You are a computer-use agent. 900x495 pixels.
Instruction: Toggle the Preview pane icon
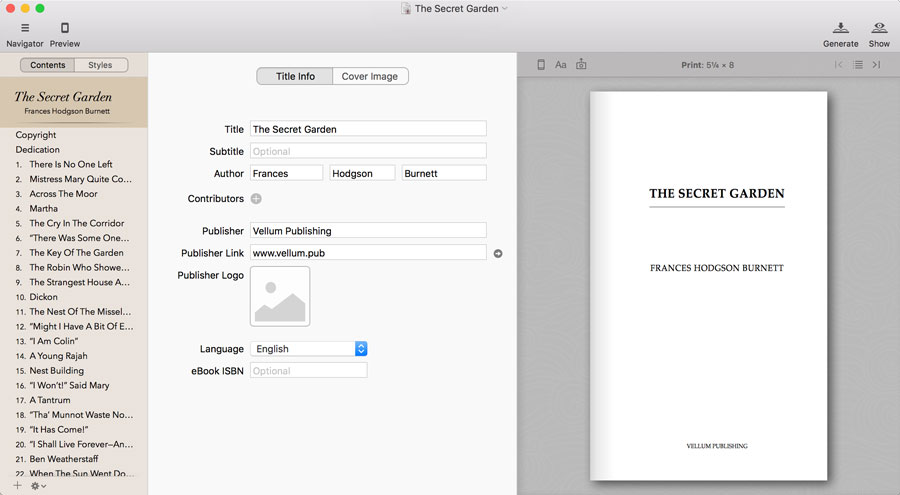65,28
